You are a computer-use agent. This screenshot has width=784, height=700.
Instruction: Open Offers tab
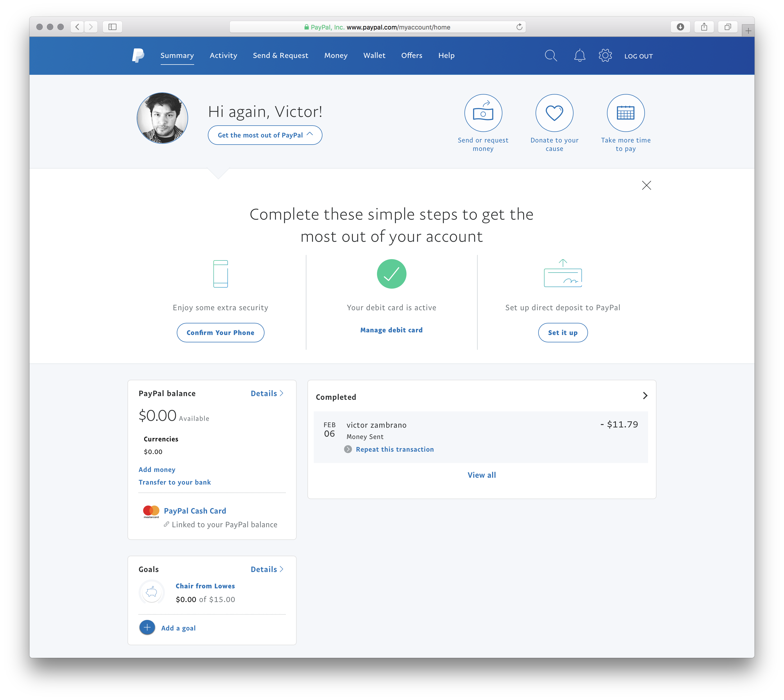point(411,55)
